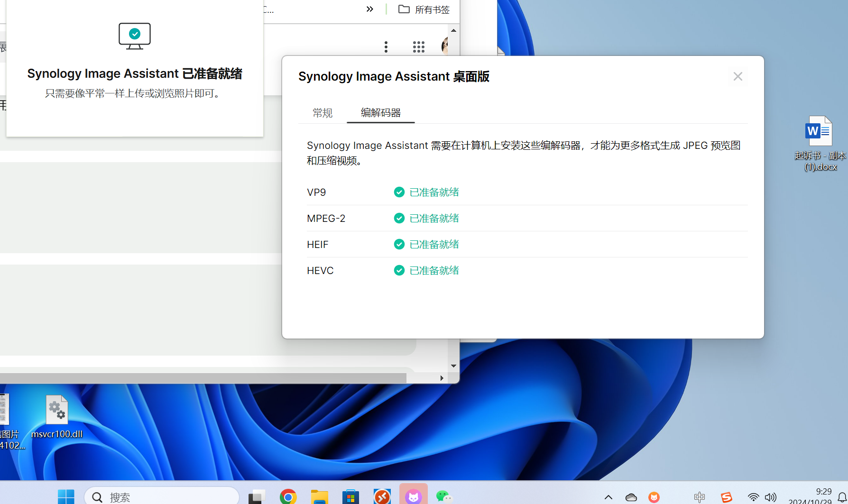This screenshot has width=848, height=504.
Task: Click the account avatar in browser
Action: point(445,46)
